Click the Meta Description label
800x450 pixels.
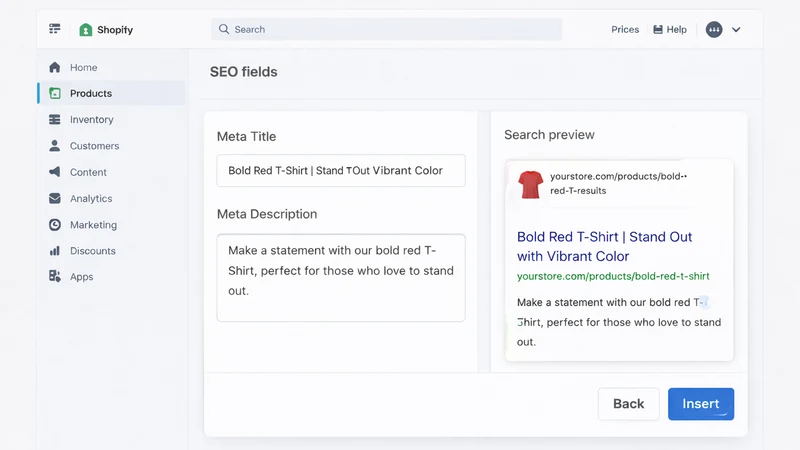267,214
